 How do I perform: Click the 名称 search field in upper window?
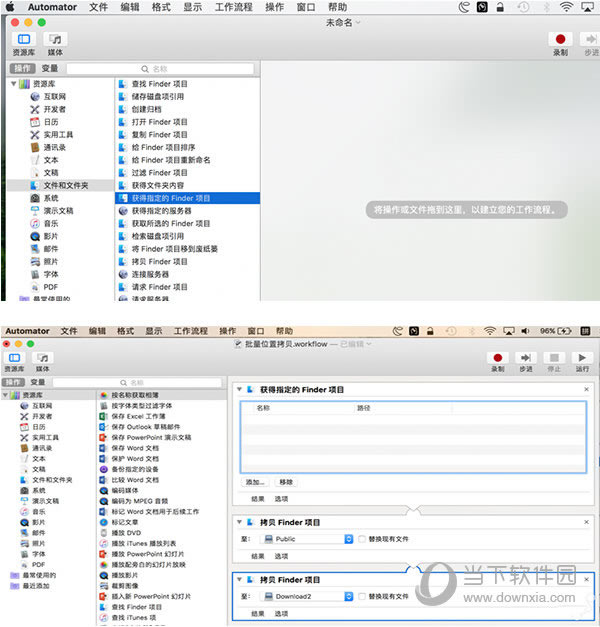(x=160, y=68)
